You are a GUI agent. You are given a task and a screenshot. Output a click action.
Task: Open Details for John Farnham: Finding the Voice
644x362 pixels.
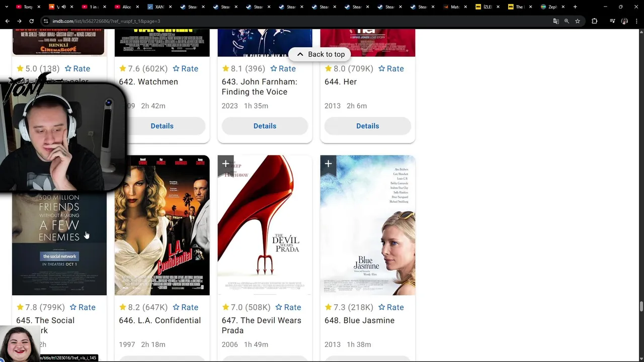(265, 126)
